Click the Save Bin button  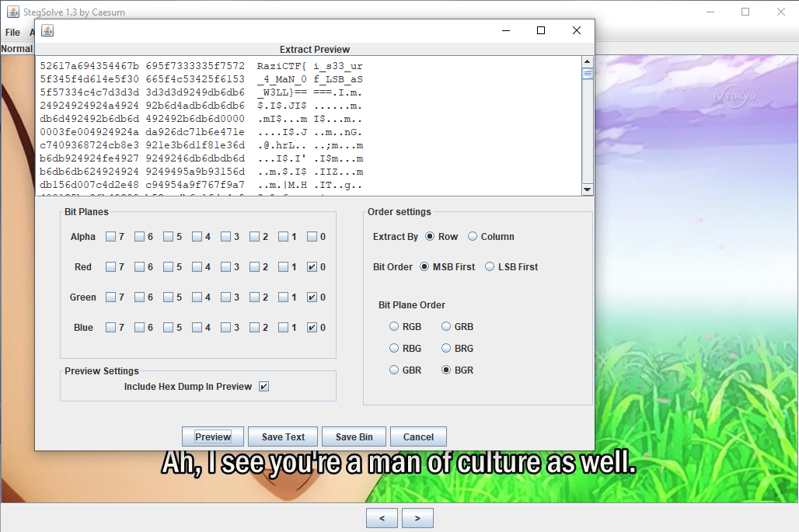(354, 436)
